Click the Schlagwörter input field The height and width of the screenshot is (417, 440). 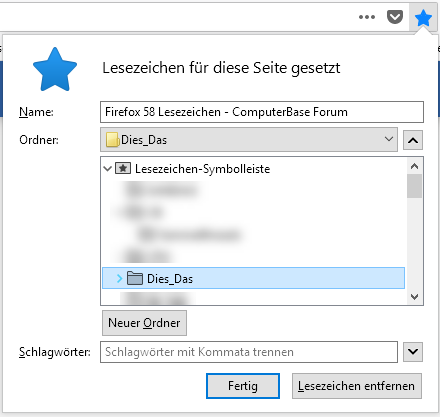[249, 352]
